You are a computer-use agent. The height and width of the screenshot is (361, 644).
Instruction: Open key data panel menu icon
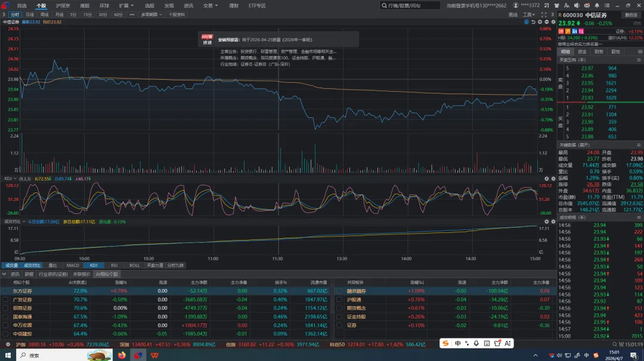639,145
